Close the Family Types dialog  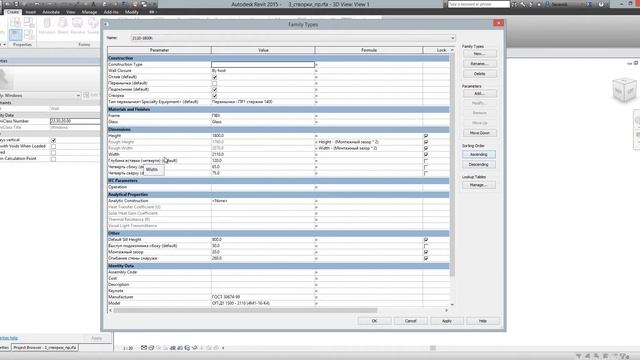[498, 23]
